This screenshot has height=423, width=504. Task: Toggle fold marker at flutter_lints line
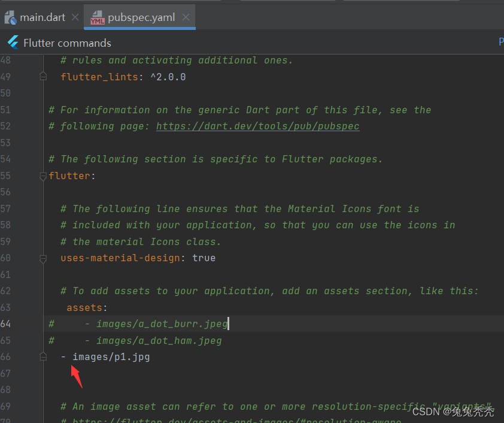pos(43,77)
